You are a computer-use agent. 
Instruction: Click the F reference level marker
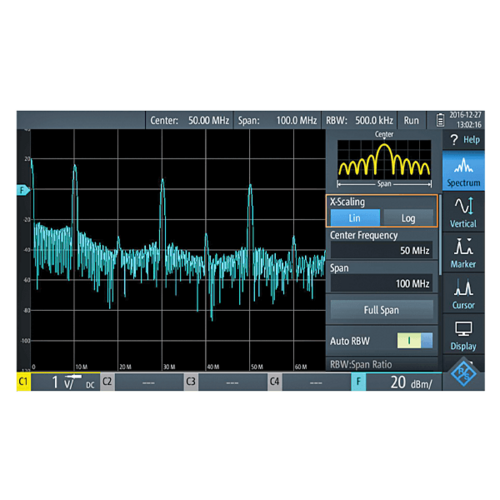pos(23,190)
